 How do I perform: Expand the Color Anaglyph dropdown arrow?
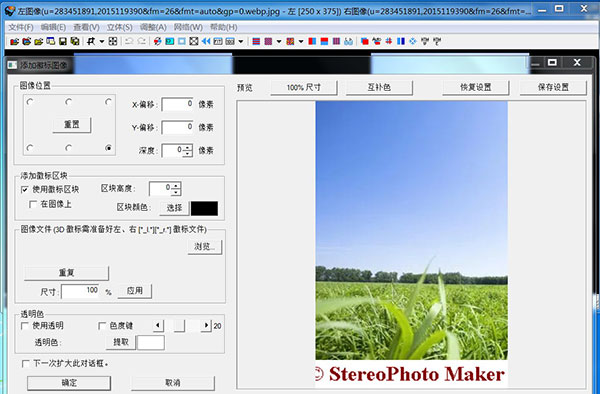pos(301,41)
